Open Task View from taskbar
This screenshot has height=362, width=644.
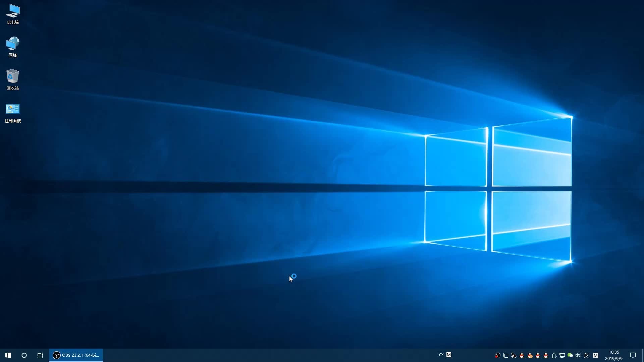click(40, 355)
